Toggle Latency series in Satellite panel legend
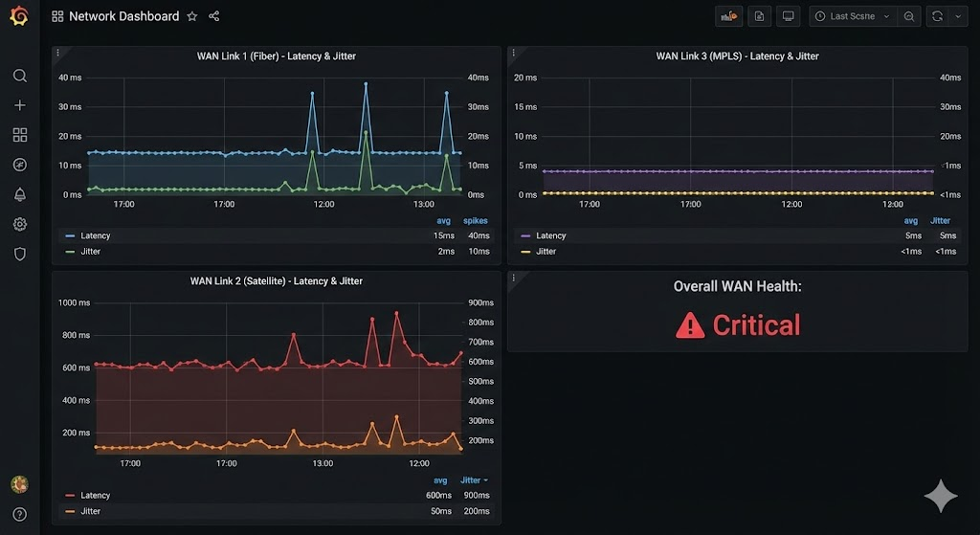The height and width of the screenshot is (535, 980). pyautogui.click(x=95, y=496)
